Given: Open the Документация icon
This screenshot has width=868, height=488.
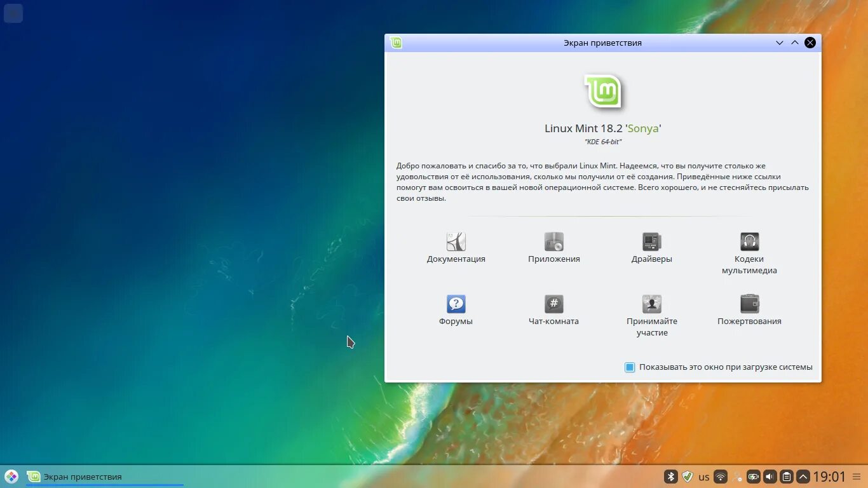Looking at the screenshot, I should [x=456, y=241].
